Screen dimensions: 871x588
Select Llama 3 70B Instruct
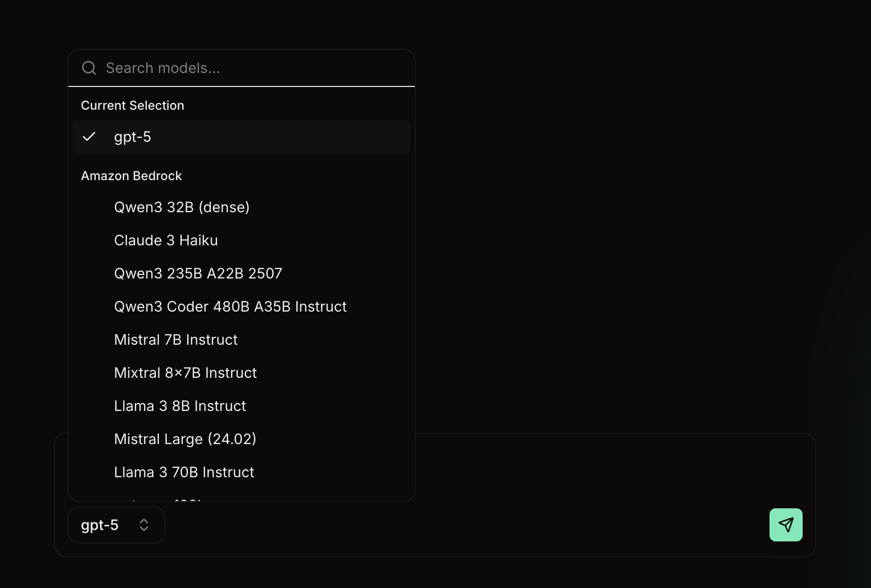184,472
